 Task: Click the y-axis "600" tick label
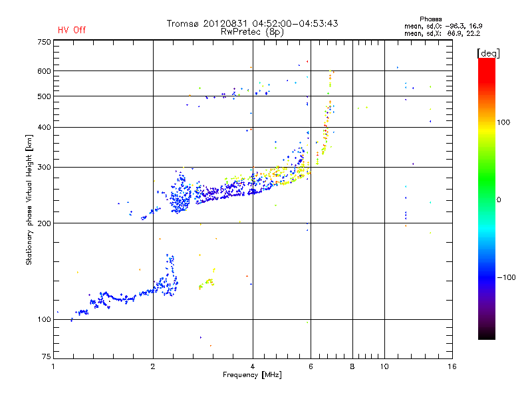click(x=44, y=71)
